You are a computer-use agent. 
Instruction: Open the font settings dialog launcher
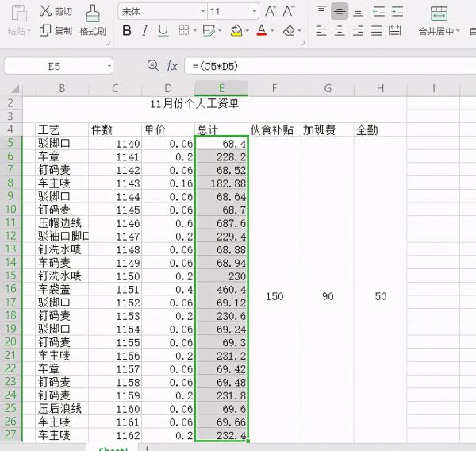[x=302, y=43]
